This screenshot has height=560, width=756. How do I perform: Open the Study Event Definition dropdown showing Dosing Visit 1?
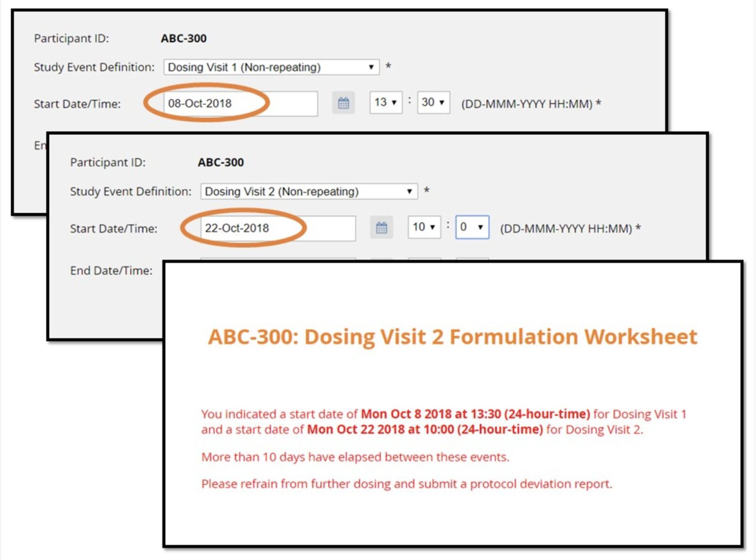(x=271, y=67)
